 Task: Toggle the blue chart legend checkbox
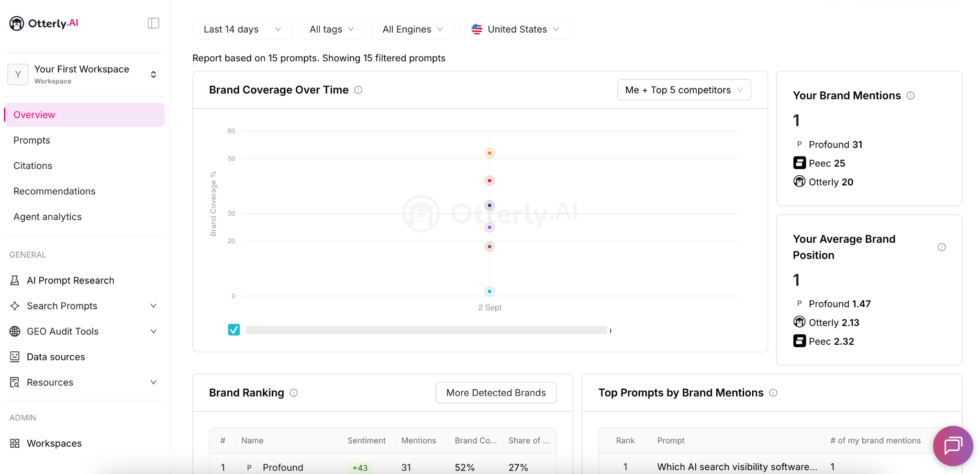click(234, 330)
